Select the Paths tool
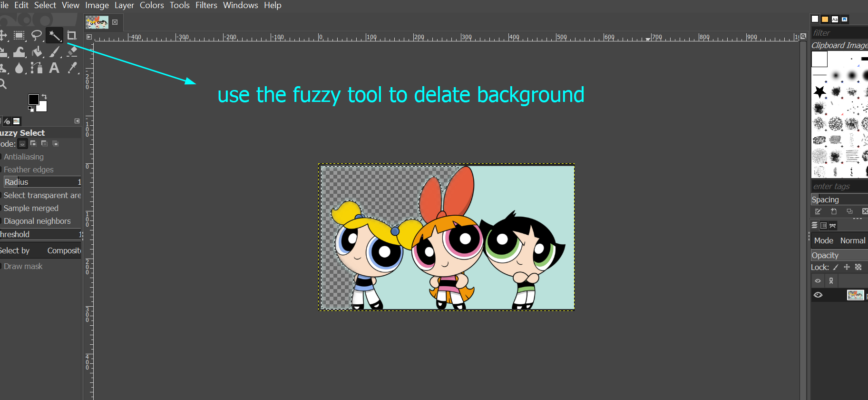 tap(37, 68)
